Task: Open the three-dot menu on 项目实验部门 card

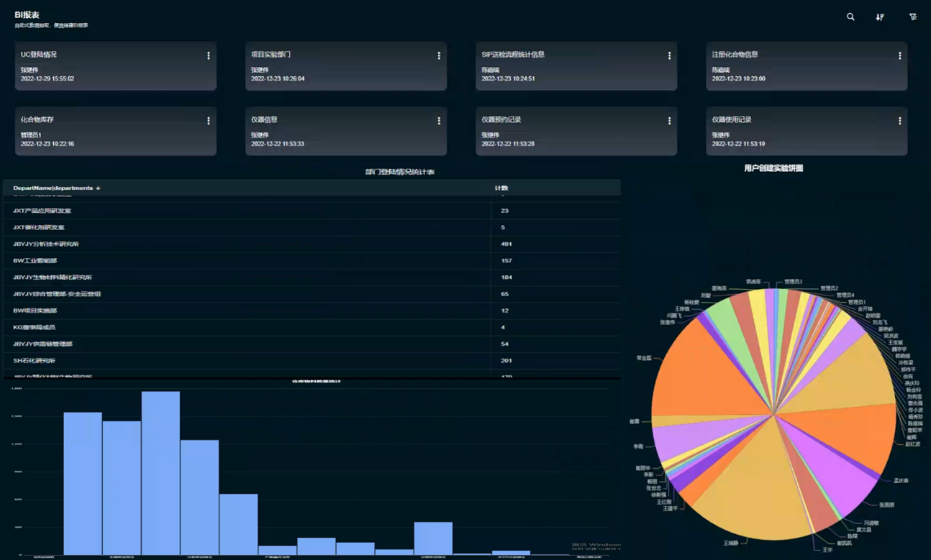Action: pos(439,55)
